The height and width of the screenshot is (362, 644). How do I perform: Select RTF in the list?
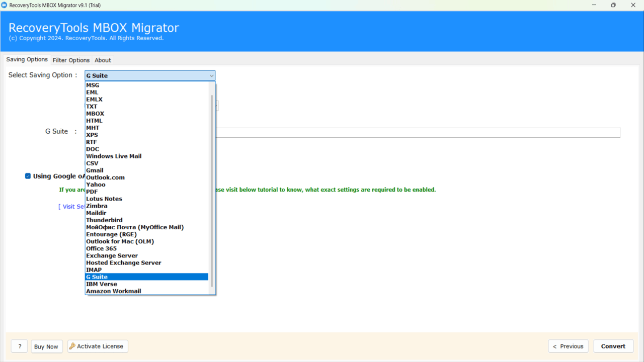coord(146,142)
